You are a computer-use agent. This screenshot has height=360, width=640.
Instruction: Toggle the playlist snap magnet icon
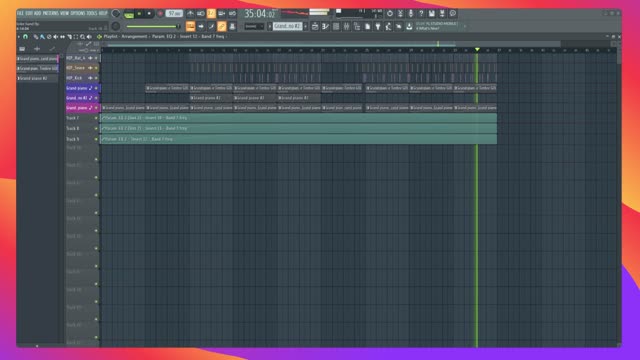25,37
